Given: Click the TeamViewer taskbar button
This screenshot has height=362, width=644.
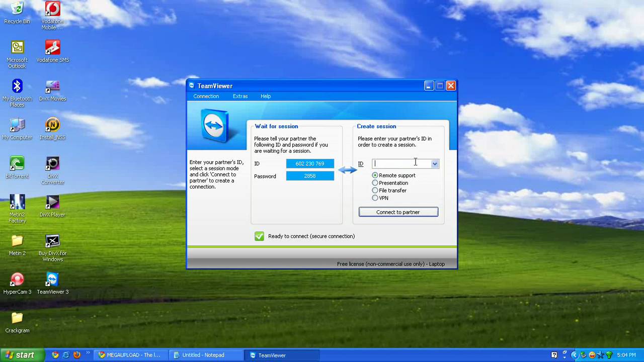Looking at the screenshot, I should pyautogui.click(x=282, y=355).
